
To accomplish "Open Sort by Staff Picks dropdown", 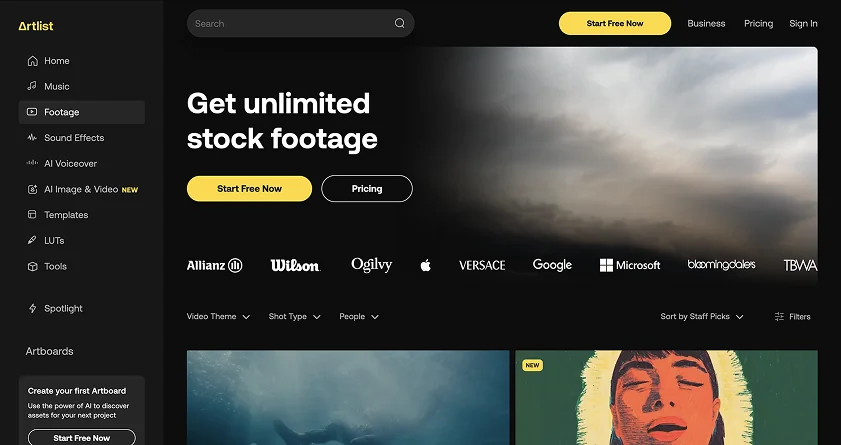I will [702, 316].
